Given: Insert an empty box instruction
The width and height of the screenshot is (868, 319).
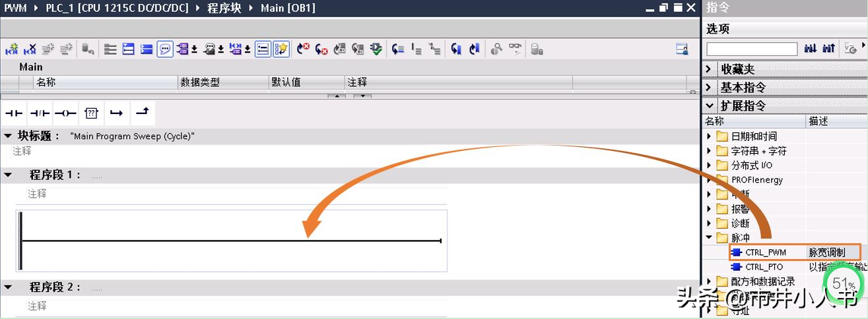Looking at the screenshot, I should pyautogui.click(x=91, y=113).
